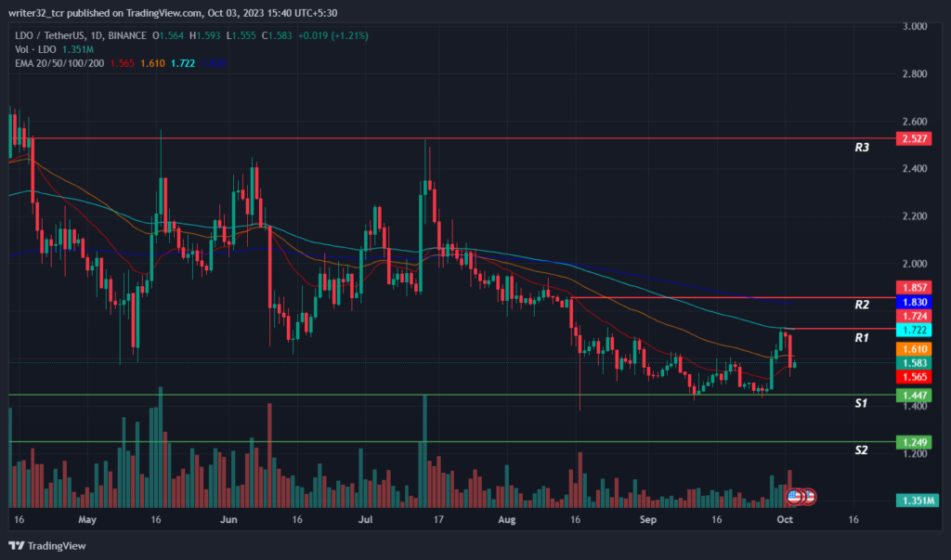Image resolution: width=951 pixels, height=560 pixels.
Task: Click the close price C1.583 in legend
Action: (277, 36)
